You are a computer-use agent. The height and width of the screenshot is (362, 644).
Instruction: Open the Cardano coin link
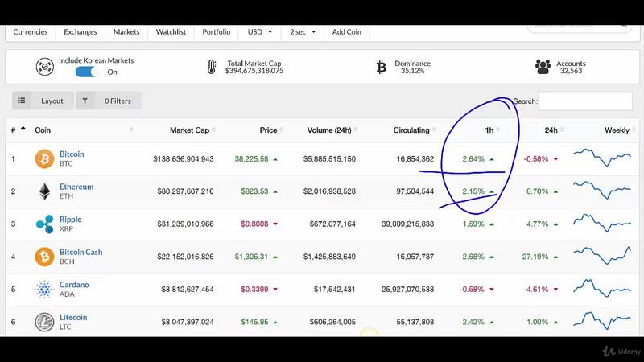pos(74,285)
